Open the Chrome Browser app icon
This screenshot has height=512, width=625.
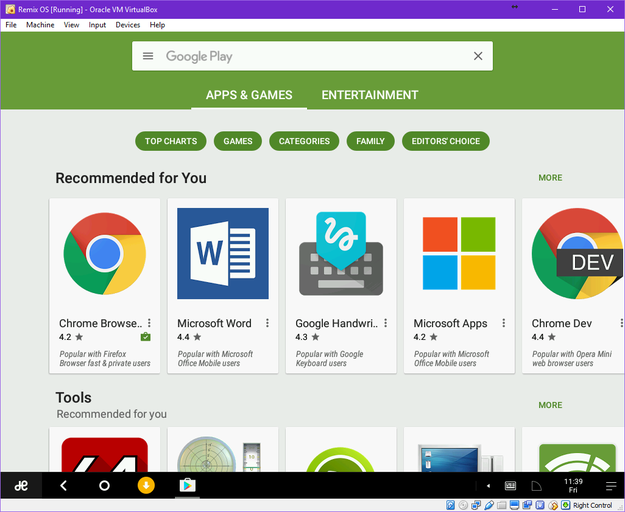[x=105, y=253]
